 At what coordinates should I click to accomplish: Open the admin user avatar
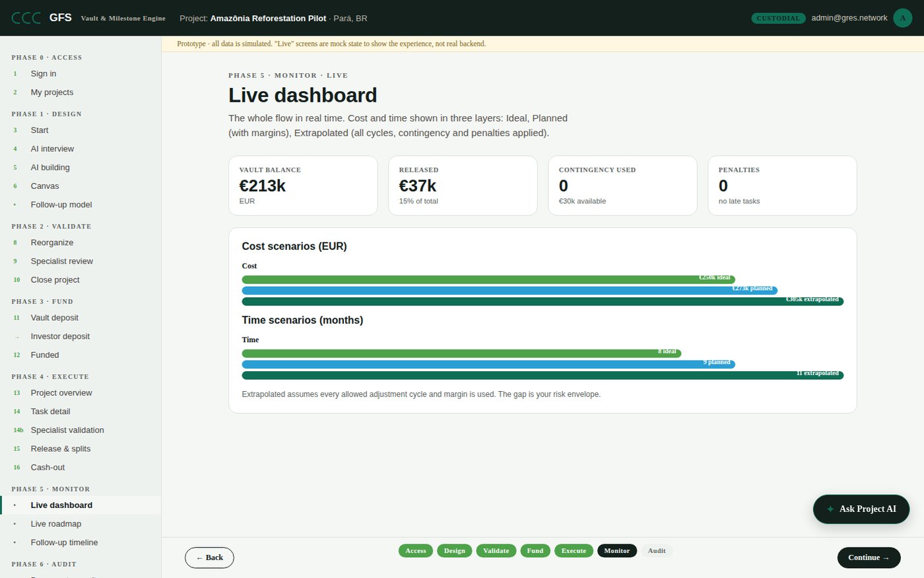point(902,18)
